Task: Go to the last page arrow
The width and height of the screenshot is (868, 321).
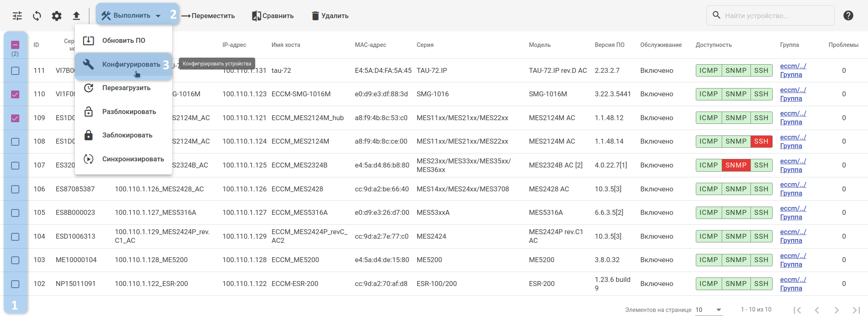Action: tap(856, 310)
